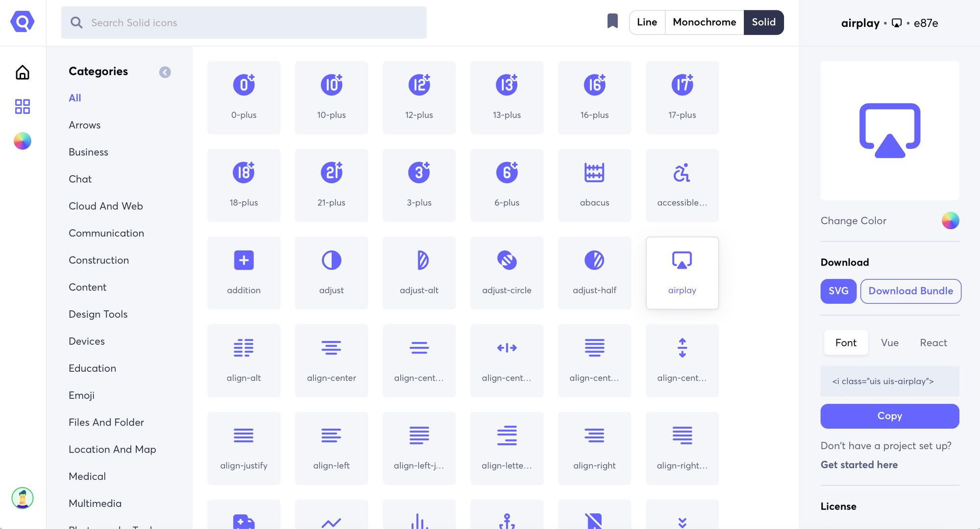Filter by Devices category
The image size is (980, 529).
(87, 341)
